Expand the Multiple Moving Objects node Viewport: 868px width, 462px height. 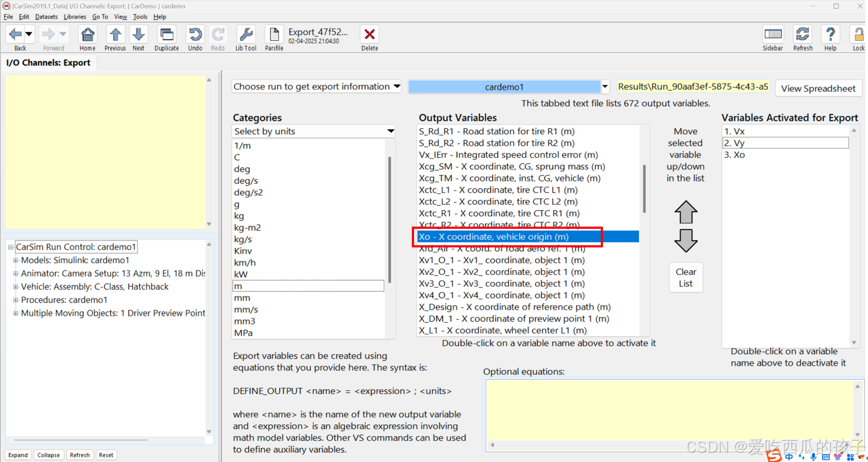[15, 313]
